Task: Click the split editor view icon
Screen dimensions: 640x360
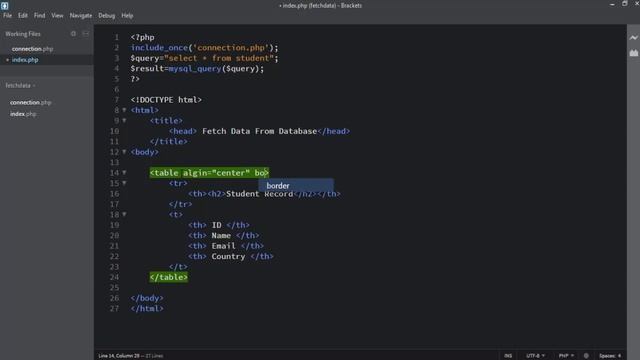Action: tap(86, 34)
